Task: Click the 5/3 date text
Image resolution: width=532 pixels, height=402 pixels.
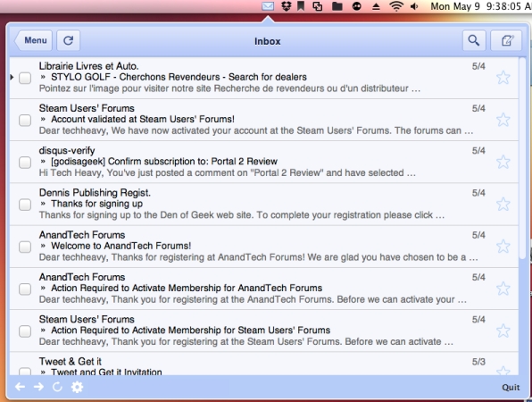Action: [x=478, y=362]
